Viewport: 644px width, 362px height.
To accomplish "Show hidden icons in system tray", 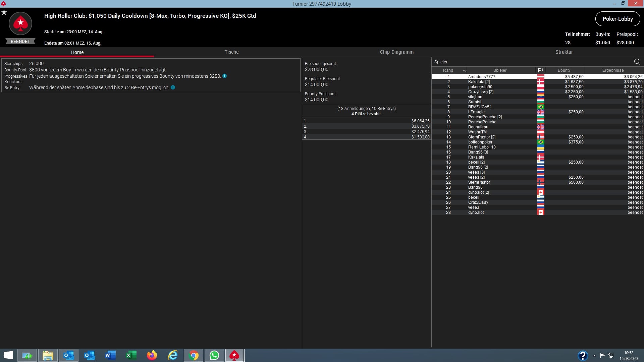I will click(594, 356).
